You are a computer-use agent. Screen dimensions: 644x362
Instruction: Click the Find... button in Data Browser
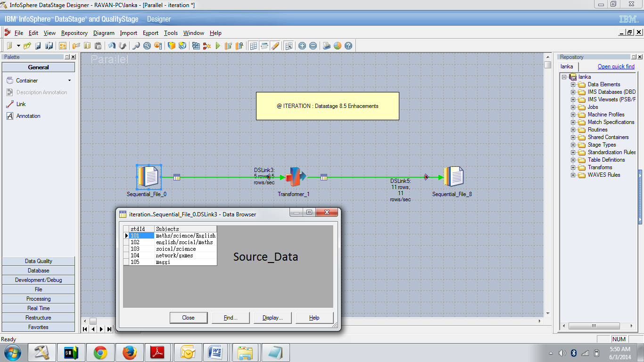(231, 318)
